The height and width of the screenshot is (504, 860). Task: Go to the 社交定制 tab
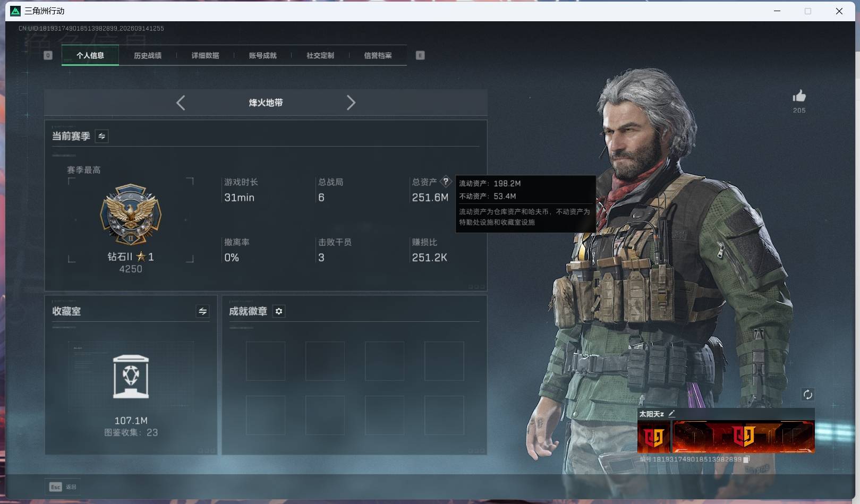pos(320,55)
